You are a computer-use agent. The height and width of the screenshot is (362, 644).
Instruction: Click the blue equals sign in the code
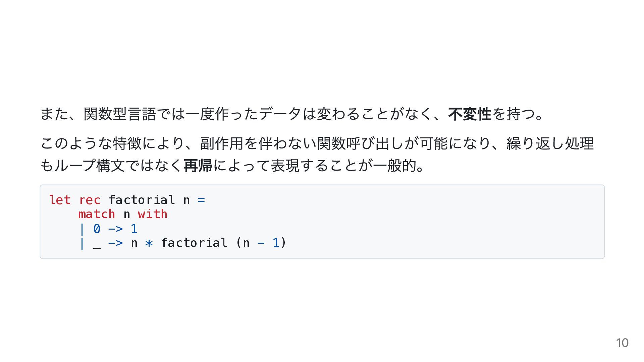(201, 200)
